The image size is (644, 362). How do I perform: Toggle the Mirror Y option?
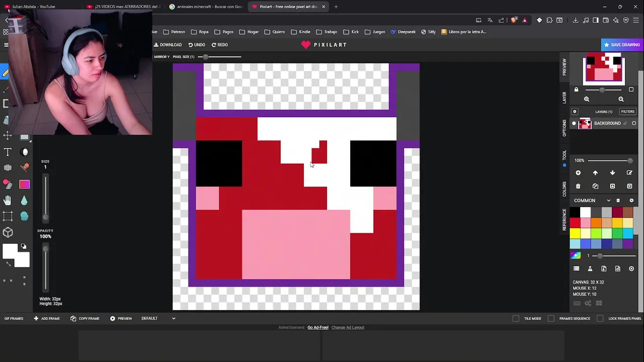pos(162,57)
